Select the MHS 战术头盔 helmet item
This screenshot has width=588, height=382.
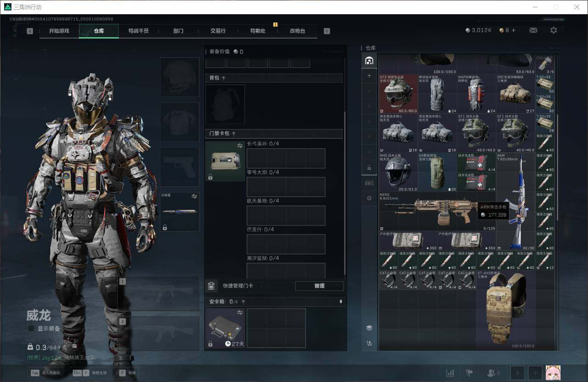[x=398, y=172]
